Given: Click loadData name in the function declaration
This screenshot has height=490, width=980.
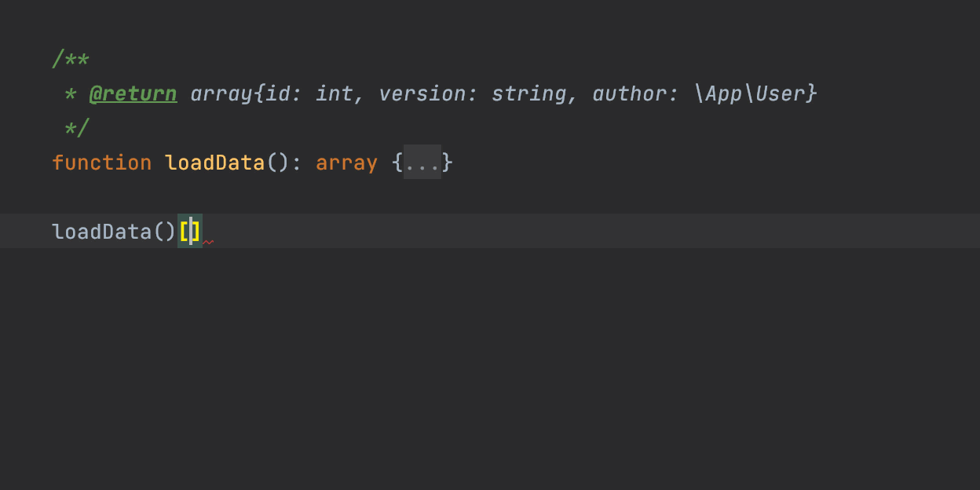Looking at the screenshot, I should 214,163.
